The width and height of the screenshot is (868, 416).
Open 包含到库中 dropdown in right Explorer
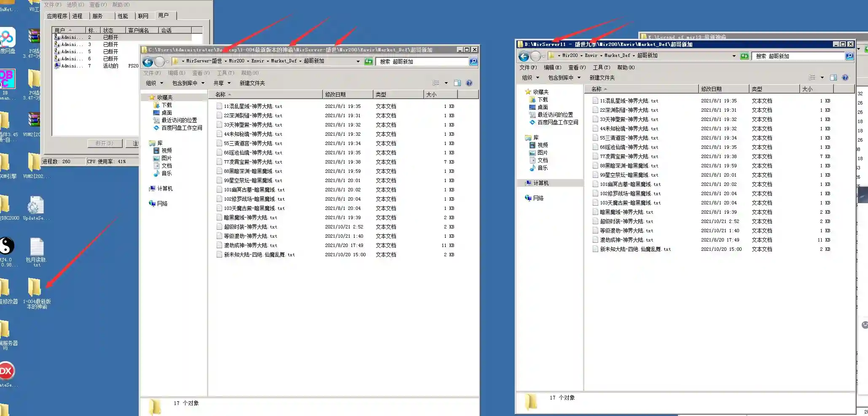pyautogui.click(x=564, y=78)
